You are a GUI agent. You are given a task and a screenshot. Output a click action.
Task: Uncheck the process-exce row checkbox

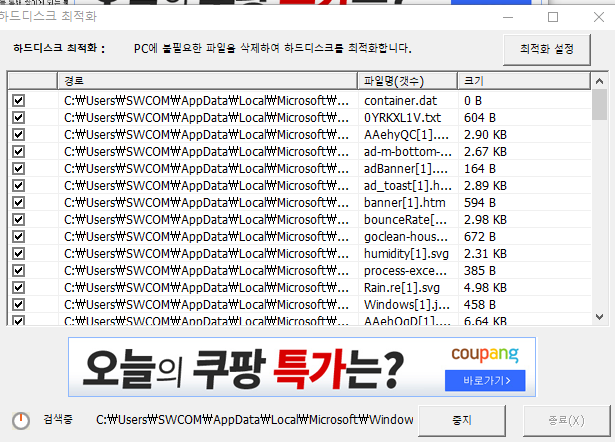(x=18, y=271)
